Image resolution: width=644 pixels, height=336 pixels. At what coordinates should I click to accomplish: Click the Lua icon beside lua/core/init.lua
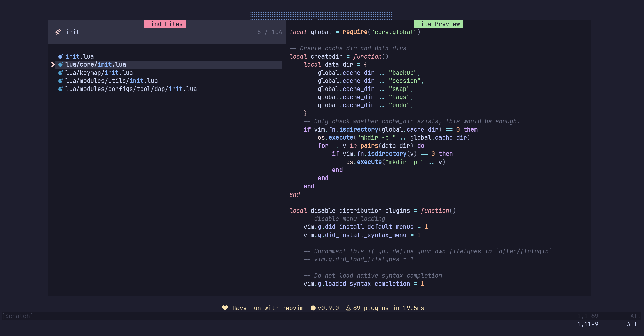pyautogui.click(x=60, y=65)
